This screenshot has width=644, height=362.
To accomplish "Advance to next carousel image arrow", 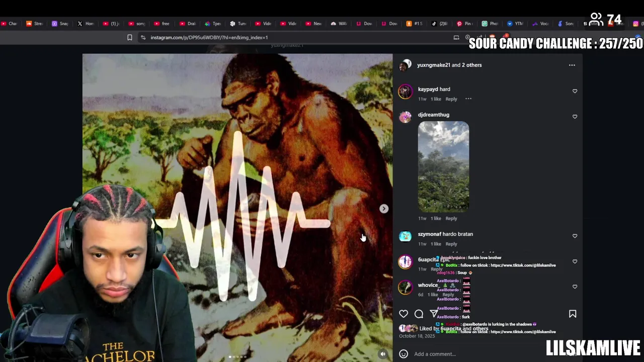I will click(x=384, y=209).
